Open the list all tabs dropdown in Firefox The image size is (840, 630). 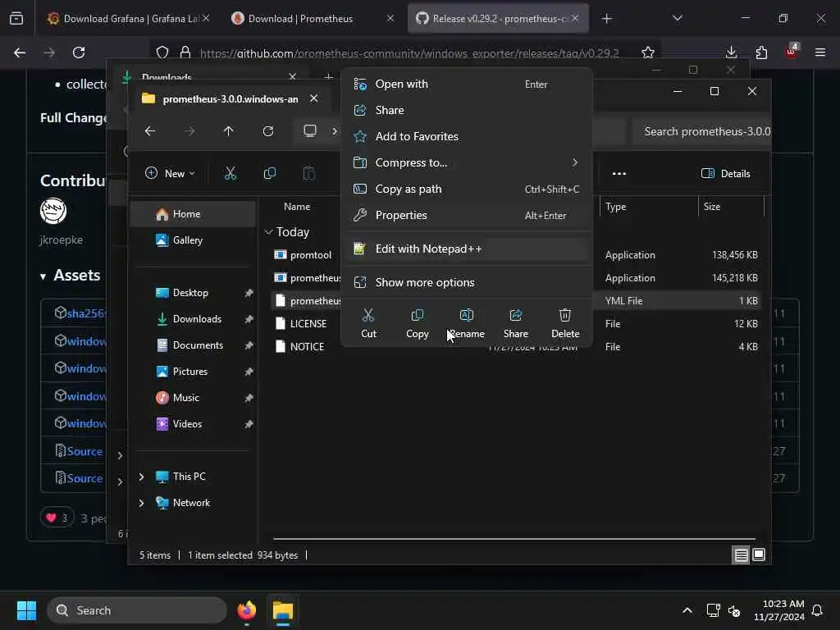point(677,18)
